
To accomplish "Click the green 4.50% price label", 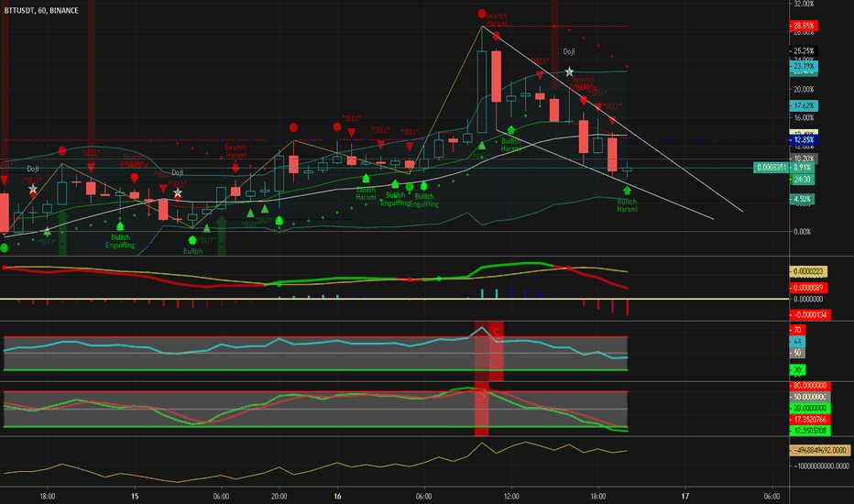I will [802, 199].
